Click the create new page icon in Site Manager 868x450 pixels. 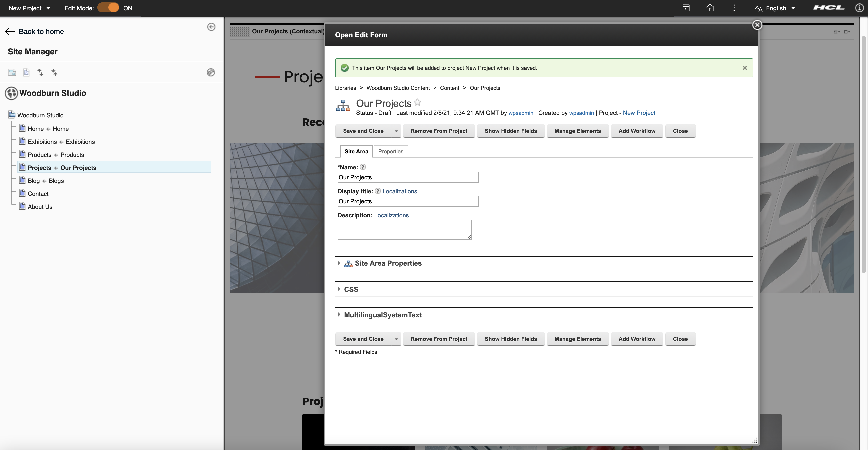(x=12, y=72)
